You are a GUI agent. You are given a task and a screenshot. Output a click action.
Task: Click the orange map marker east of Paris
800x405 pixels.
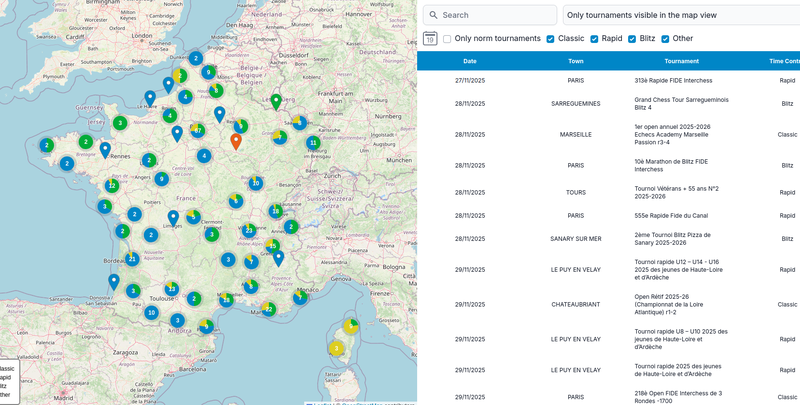(x=236, y=140)
